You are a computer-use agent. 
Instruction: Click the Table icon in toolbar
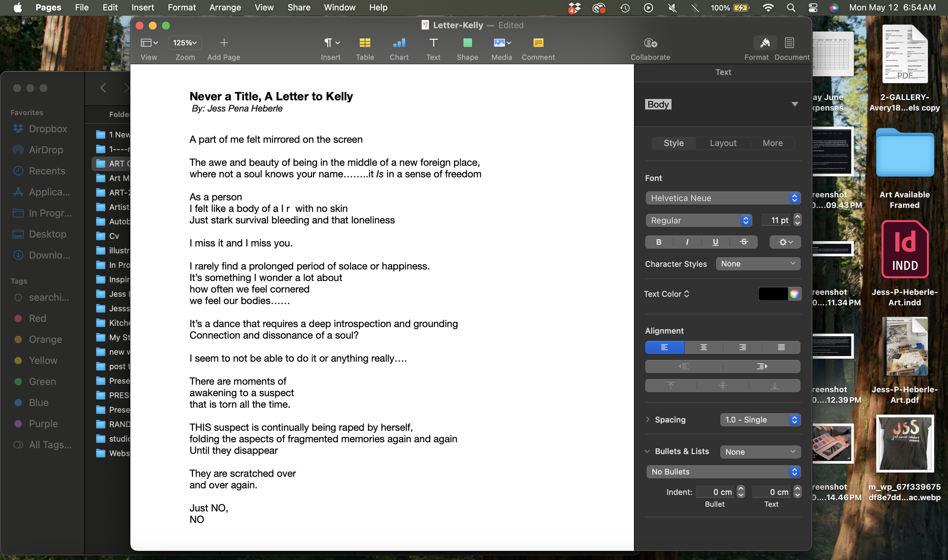tap(364, 43)
